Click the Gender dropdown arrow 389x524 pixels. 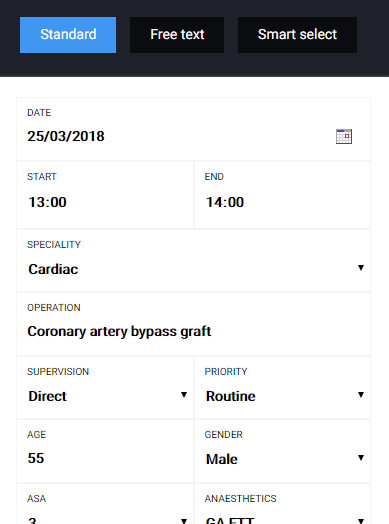(x=361, y=458)
